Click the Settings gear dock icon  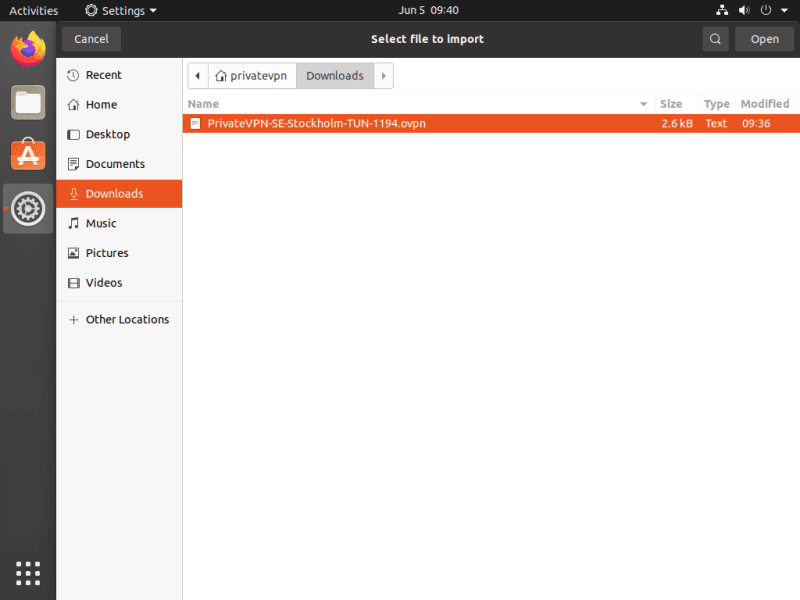pyautogui.click(x=28, y=209)
